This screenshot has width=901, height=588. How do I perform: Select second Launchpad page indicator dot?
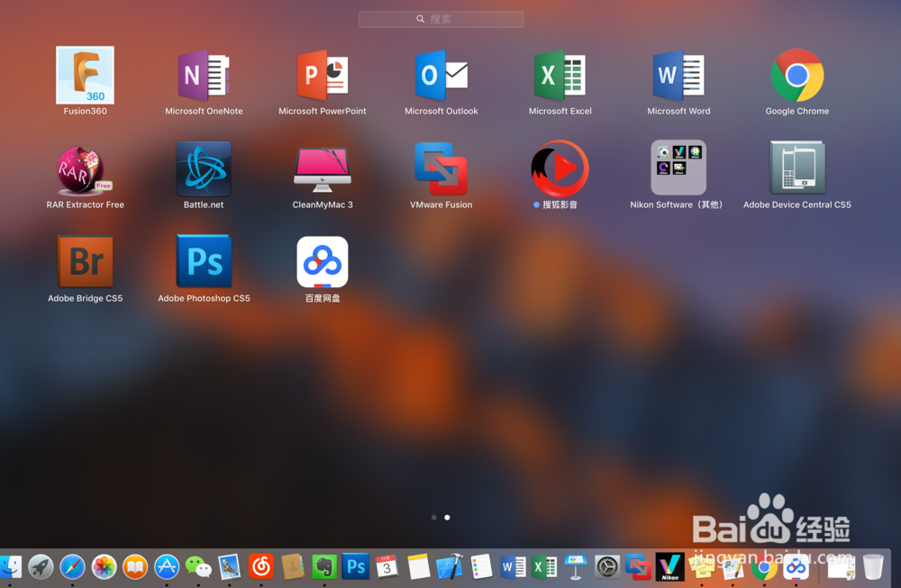click(447, 518)
